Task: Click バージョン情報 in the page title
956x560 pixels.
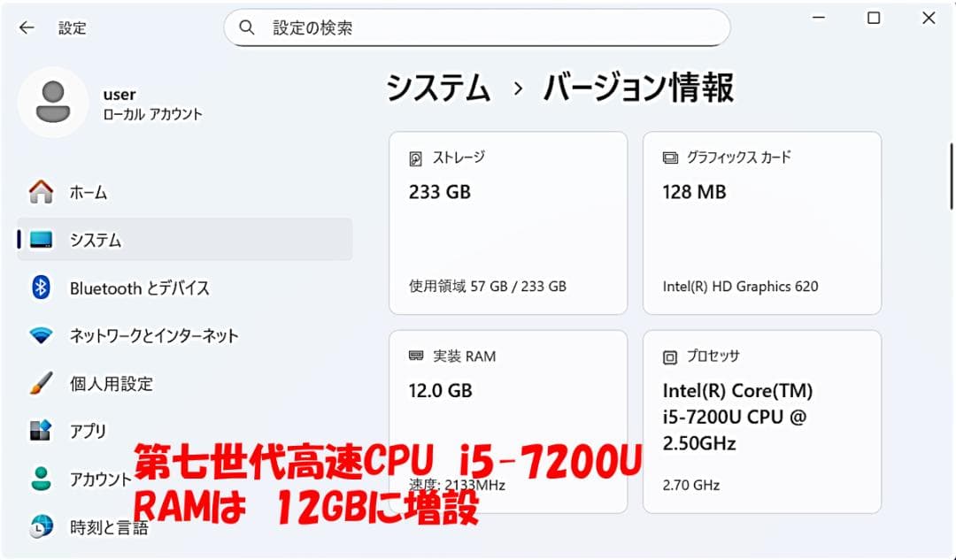Action: click(639, 88)
